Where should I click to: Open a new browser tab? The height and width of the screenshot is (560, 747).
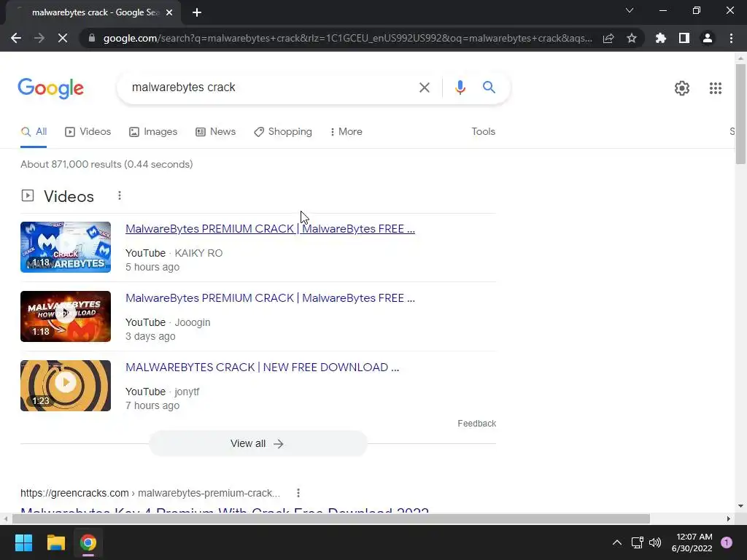197,12
